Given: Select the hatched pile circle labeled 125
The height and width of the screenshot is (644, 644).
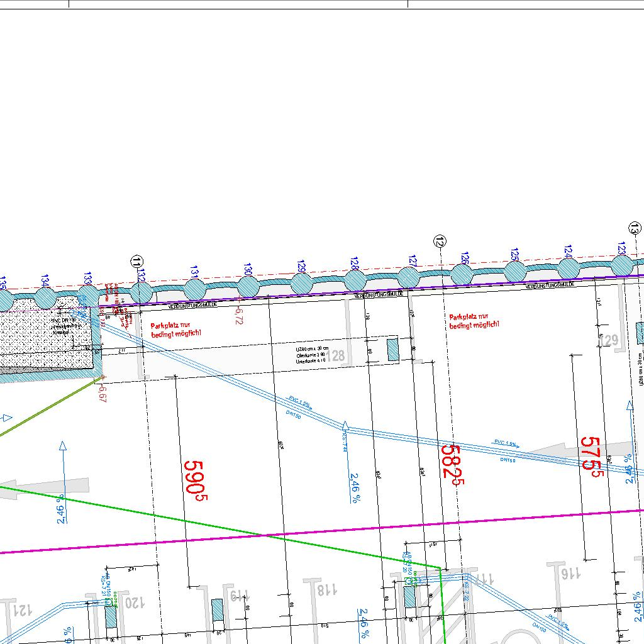Looking at the screenshot, I should [x=515, y=272].
